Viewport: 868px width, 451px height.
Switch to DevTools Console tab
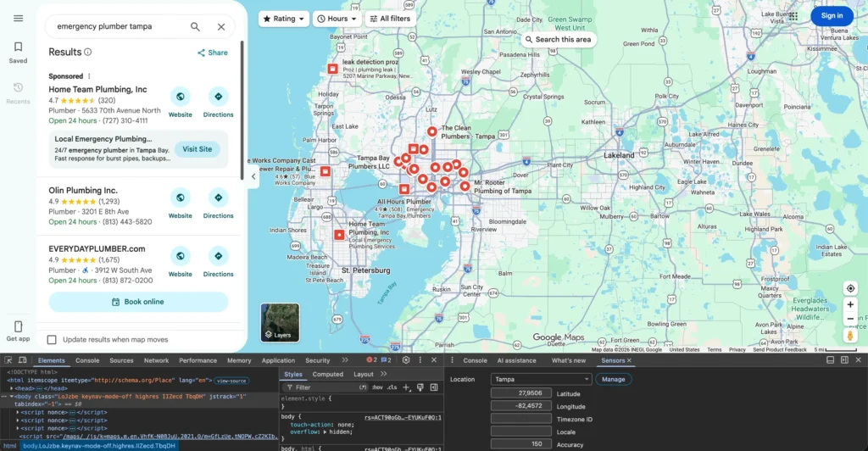pyautogui.click(x=87, y=360)
